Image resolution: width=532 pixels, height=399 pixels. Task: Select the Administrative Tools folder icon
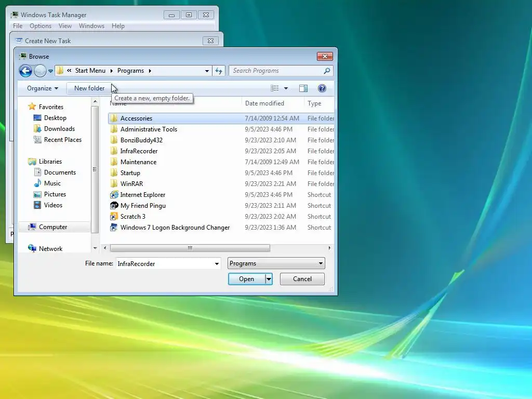pyautogui.click(x=114, y=129)
